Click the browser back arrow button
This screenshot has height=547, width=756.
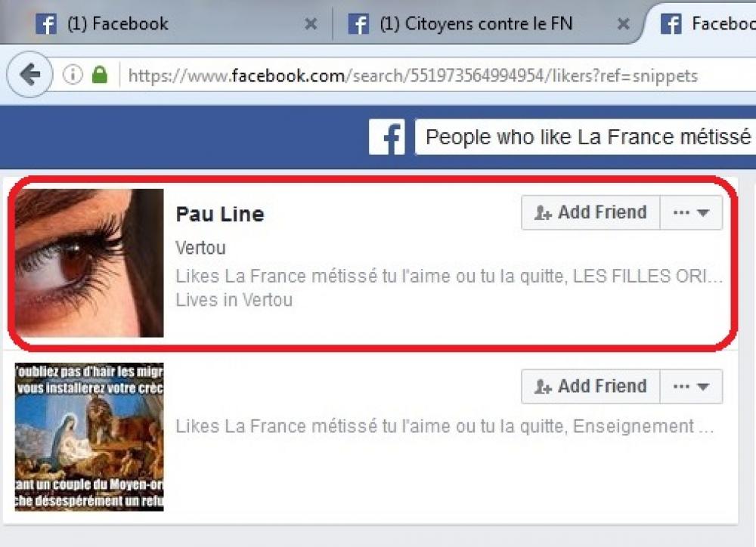pos(30,75)
